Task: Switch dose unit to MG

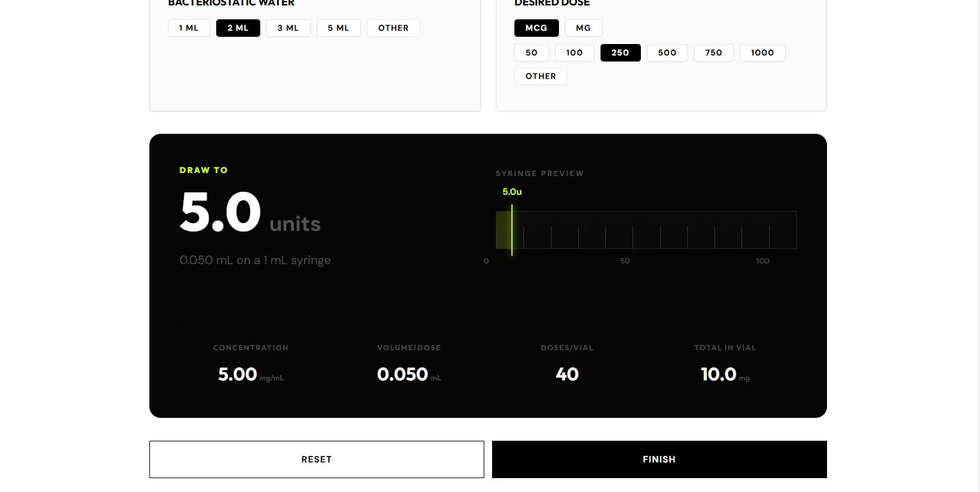Action: pos(583,28)
